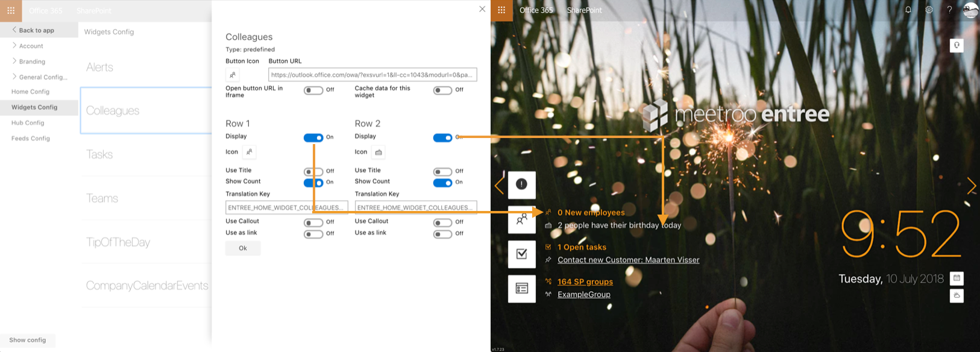This screenshot has height=352, width=980.
Task: Open the app launcher waffle on home page
Action: click(501, 10)
